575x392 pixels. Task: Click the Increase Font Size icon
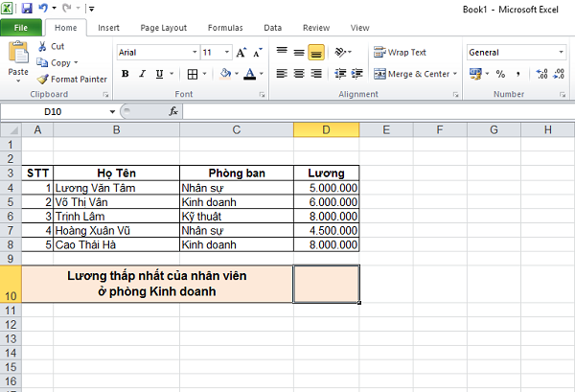coord(241,53)
